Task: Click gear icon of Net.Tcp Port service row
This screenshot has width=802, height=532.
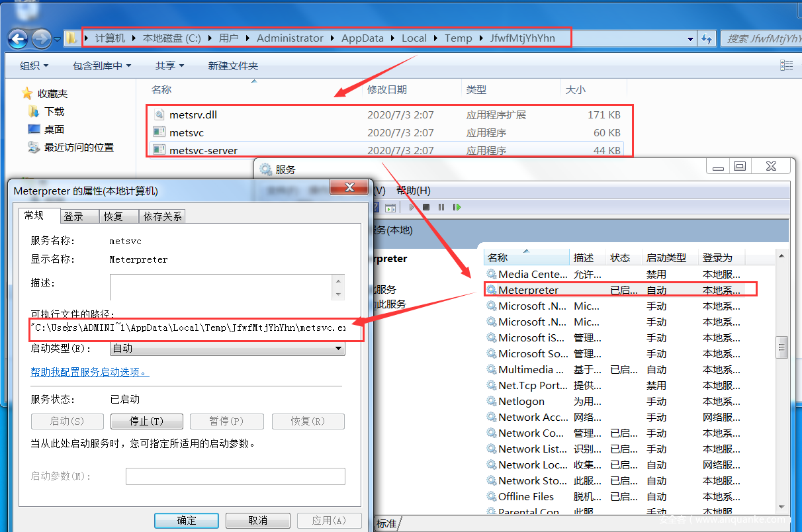Action: [492, 385]
